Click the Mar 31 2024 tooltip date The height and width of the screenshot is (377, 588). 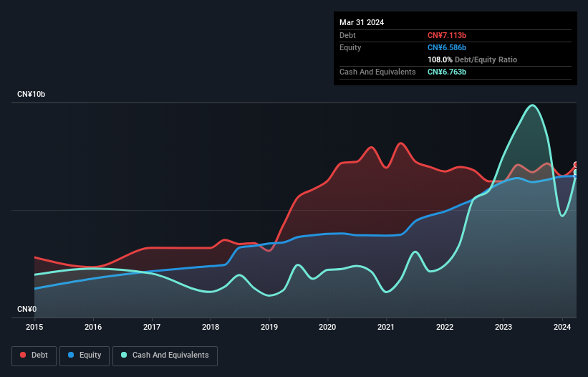pyautogui.click(x=362, y=22)
